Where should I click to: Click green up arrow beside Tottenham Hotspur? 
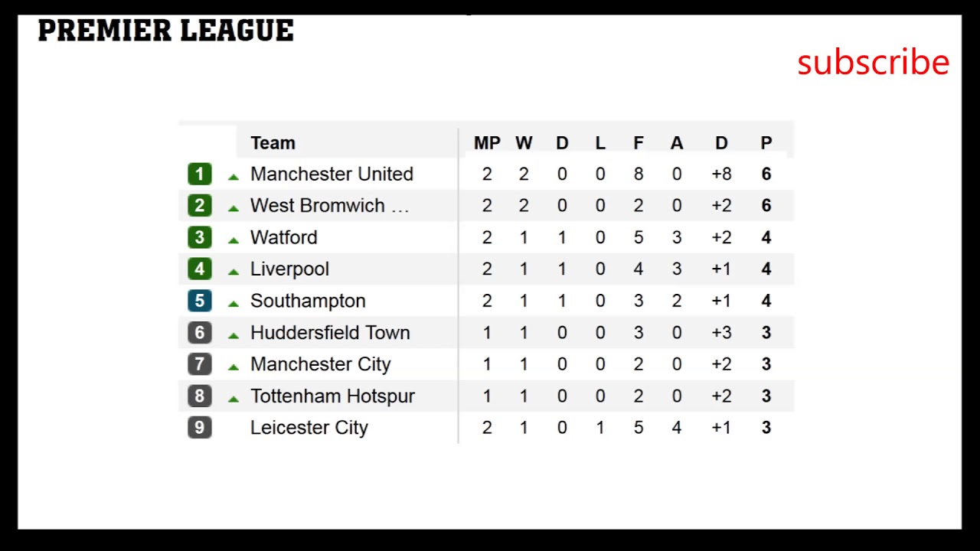(x=234, y=399)
